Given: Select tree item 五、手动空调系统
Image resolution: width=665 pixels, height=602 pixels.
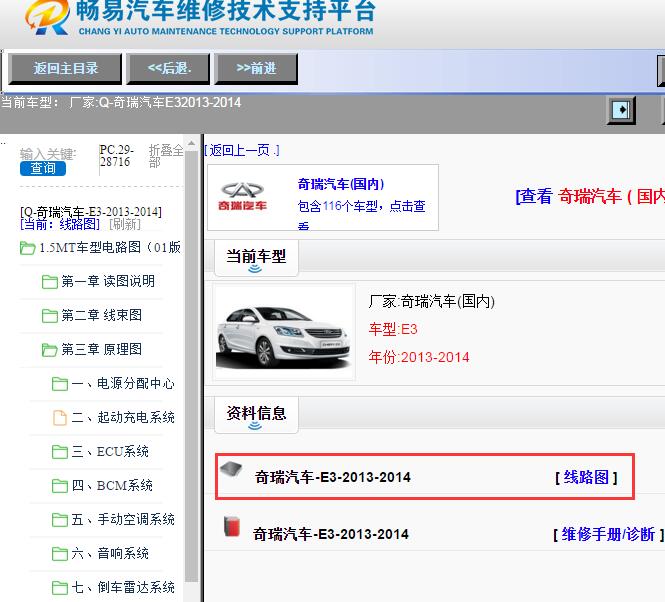Looking at the screenshot, I should click(123, 519).
